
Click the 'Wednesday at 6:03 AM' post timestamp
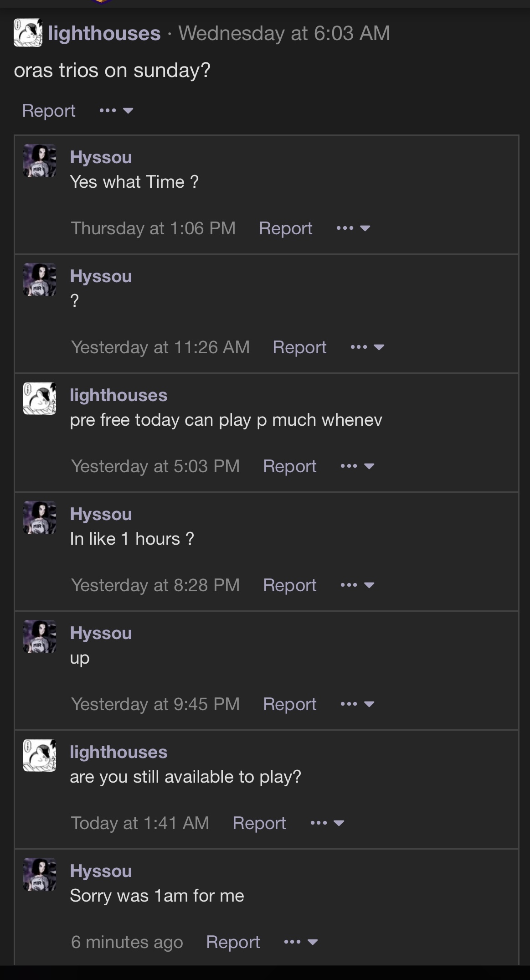284,33
